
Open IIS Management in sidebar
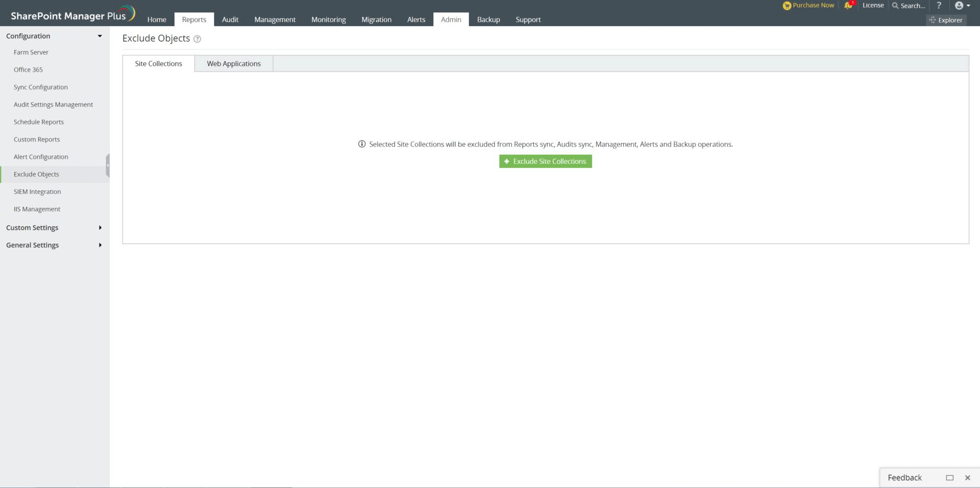(37, 209)
